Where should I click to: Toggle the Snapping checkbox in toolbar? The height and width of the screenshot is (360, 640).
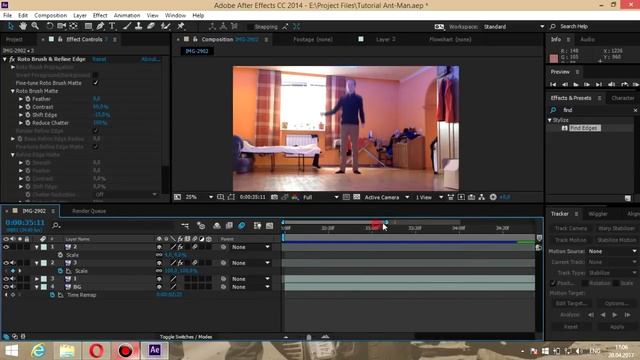(x=250, y=27)
